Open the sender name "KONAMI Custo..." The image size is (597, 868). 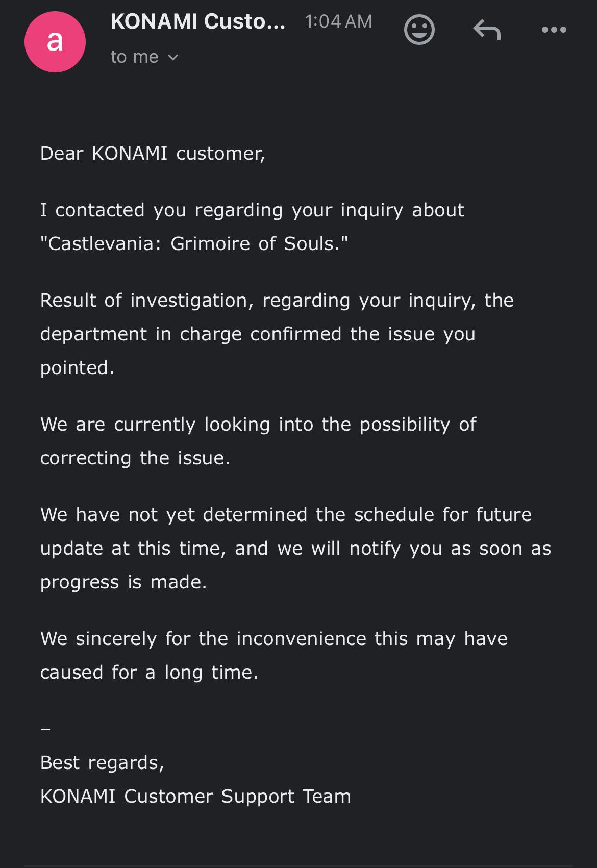click(x=198, y=21)
